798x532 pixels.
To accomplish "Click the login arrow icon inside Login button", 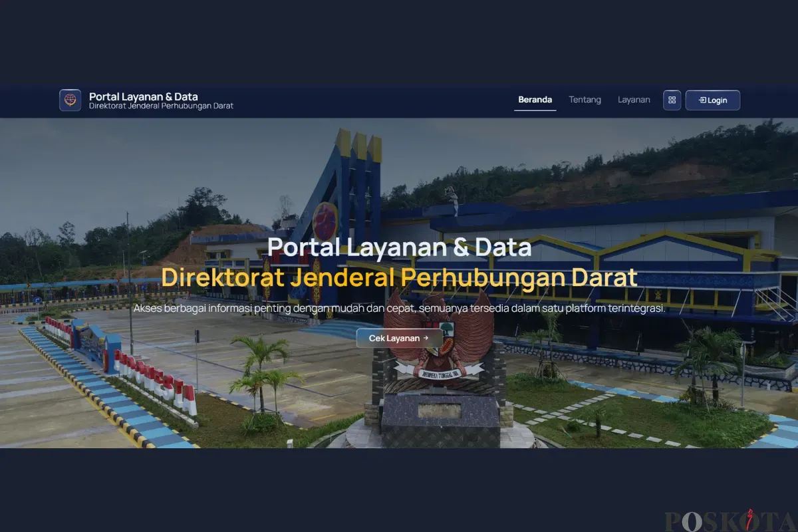I will 702,100.
